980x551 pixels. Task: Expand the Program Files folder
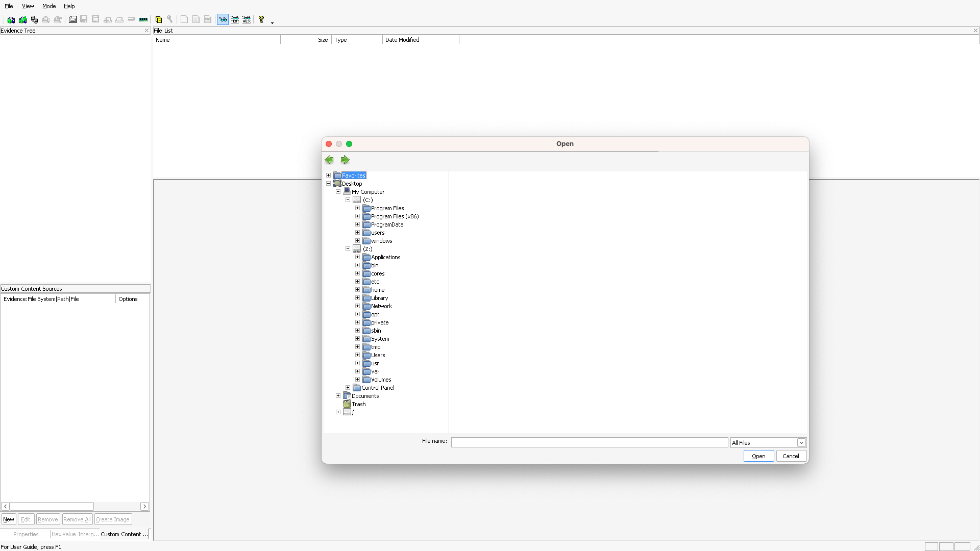pos(357,208)
